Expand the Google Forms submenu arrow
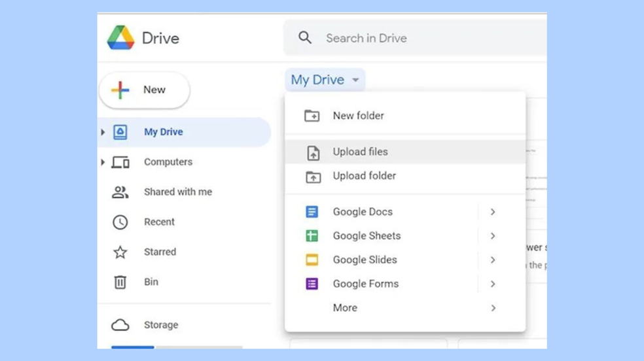This screenshot has height=361, width=644. tap(492, 284)
